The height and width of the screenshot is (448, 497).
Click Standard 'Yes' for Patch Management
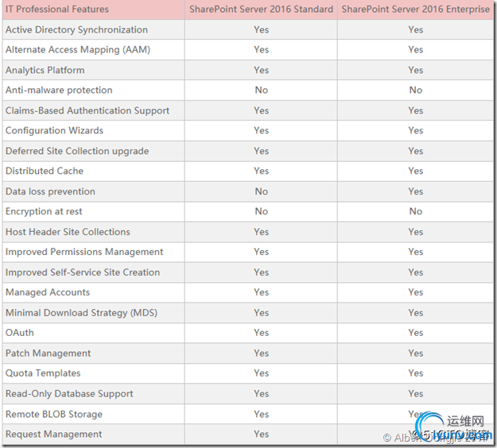[262, 353]
